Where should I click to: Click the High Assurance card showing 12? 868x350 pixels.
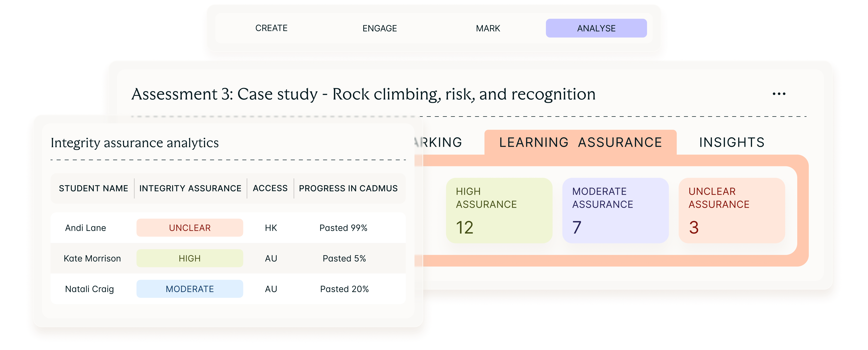point(499,210)
